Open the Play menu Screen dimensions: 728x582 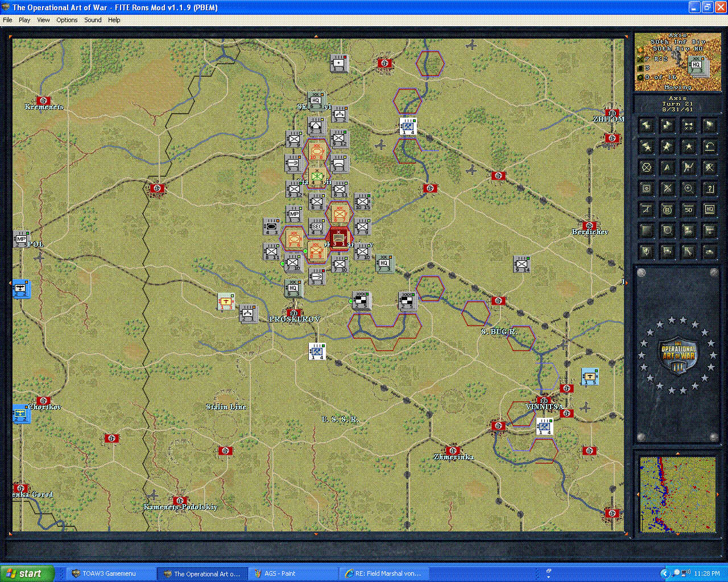24,20
